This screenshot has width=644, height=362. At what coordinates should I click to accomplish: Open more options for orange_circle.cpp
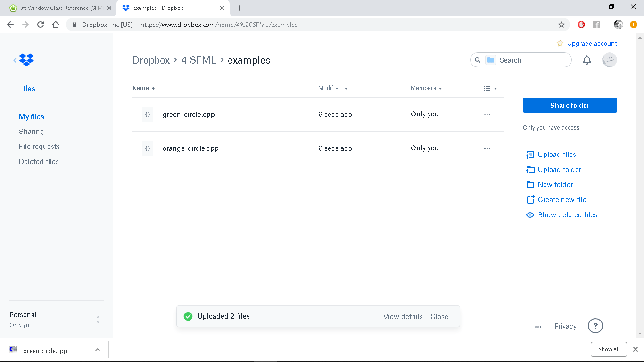click(487, 148)
